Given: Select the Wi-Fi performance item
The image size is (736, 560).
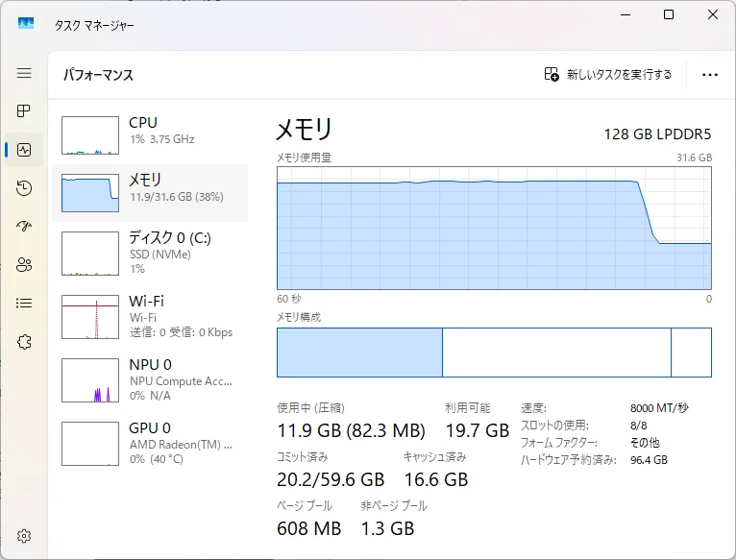Looking at the screenshot, I should coord(150,317).
